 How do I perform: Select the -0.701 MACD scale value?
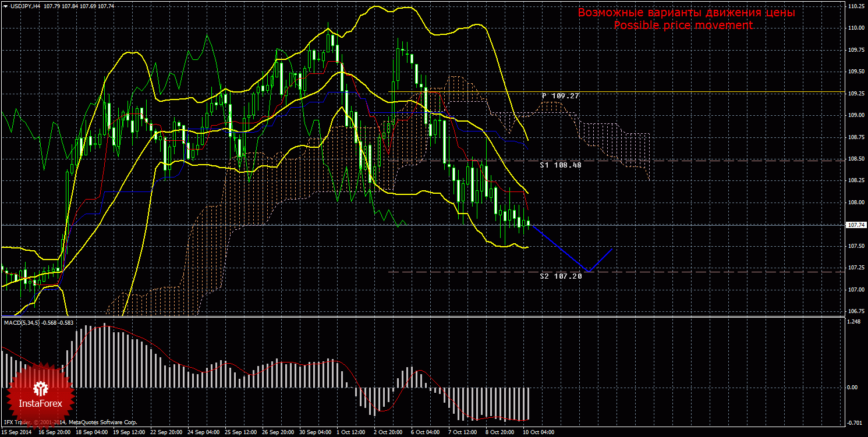coord(855,422)
